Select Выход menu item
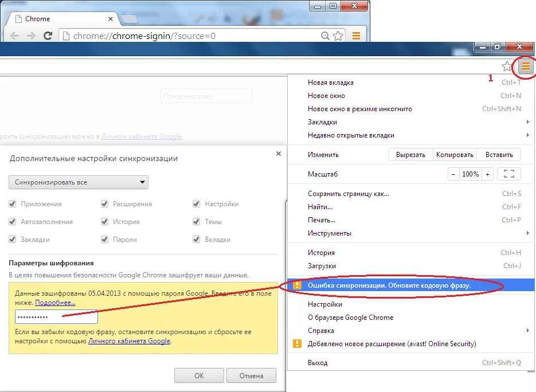The width and height of the screenshot is (536, 392). (x=411, y=363)
